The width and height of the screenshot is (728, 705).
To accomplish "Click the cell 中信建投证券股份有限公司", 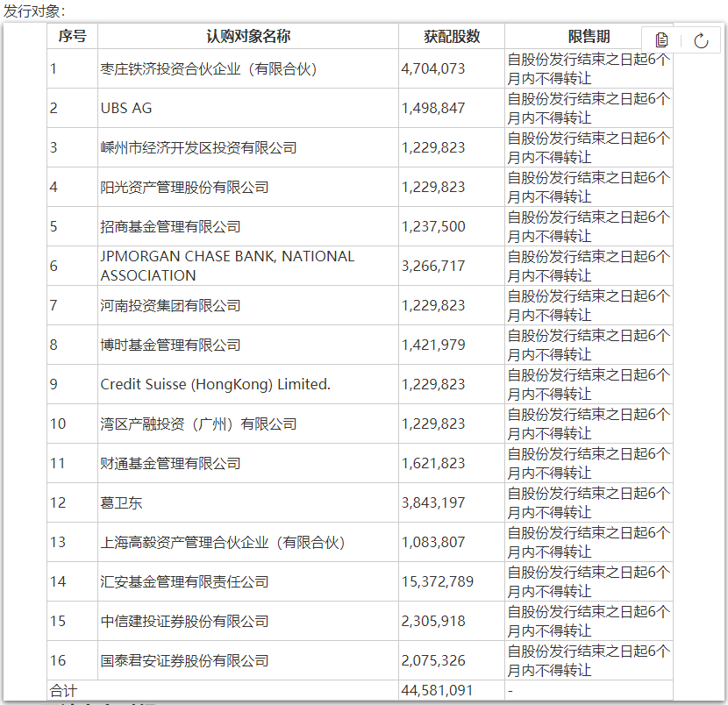I will point(248,621).
